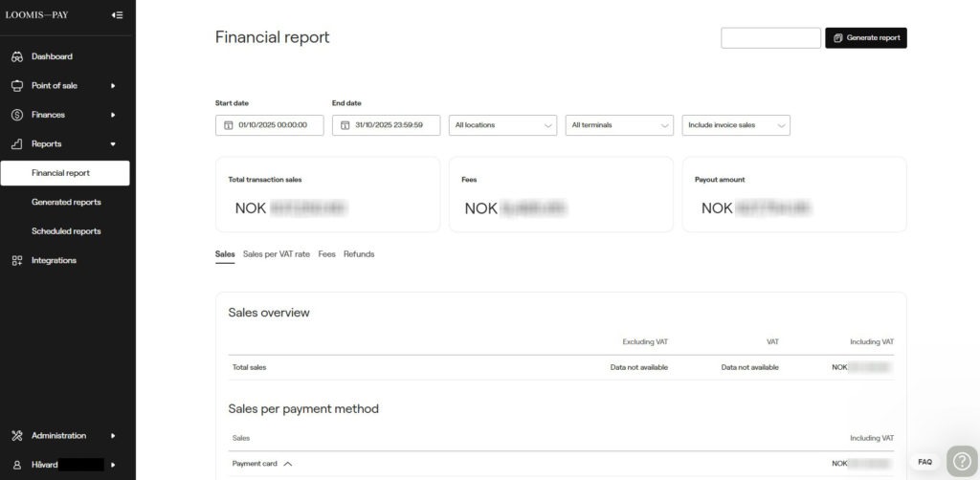Open Scheduled reports in the sidebar

[66, 231]
